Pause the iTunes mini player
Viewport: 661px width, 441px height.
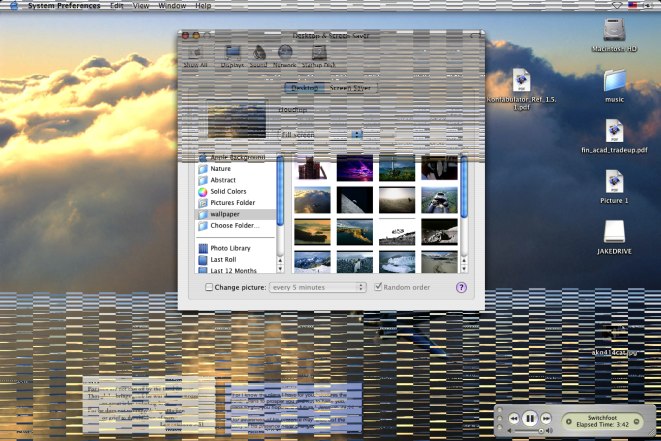pos(530,418)
